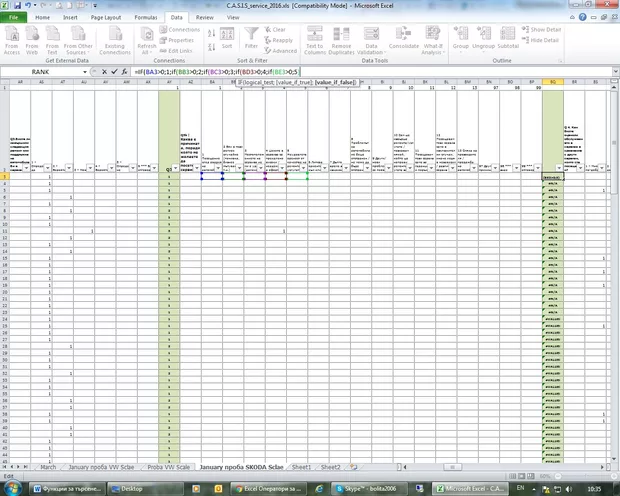Screen dimensions: 620x496
Task: Open the Page Layout ribbon tab
Action: (107, 18)
